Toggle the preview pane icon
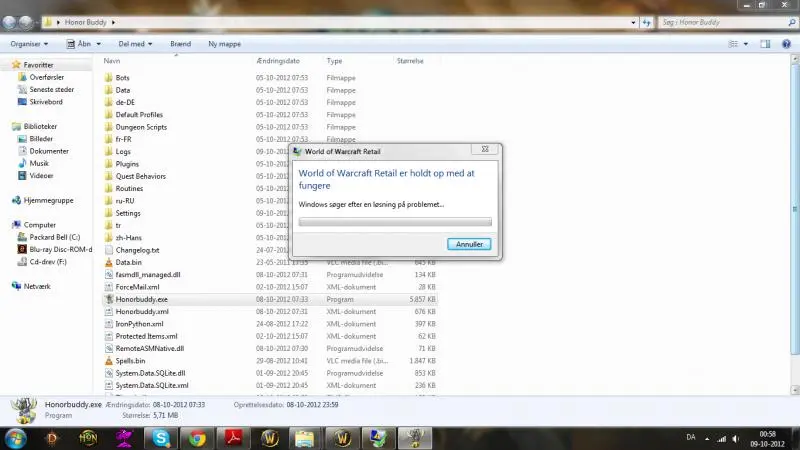 click(765, 44)
